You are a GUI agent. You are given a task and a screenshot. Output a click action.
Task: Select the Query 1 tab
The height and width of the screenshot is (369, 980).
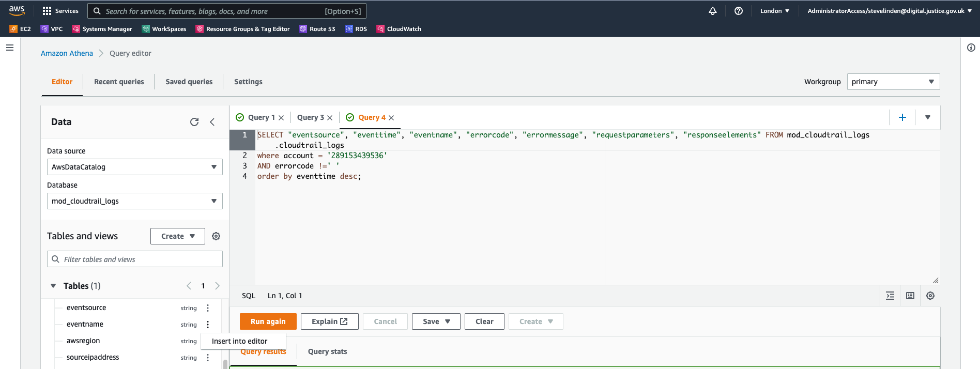click(x=262, y=117)
